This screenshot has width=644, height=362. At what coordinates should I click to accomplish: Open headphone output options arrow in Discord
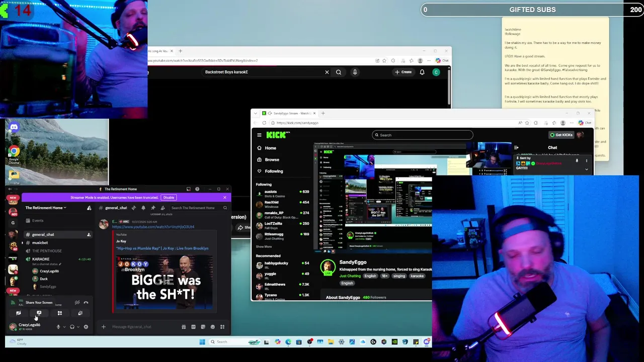pyautogui.click(x=78, y=327)
